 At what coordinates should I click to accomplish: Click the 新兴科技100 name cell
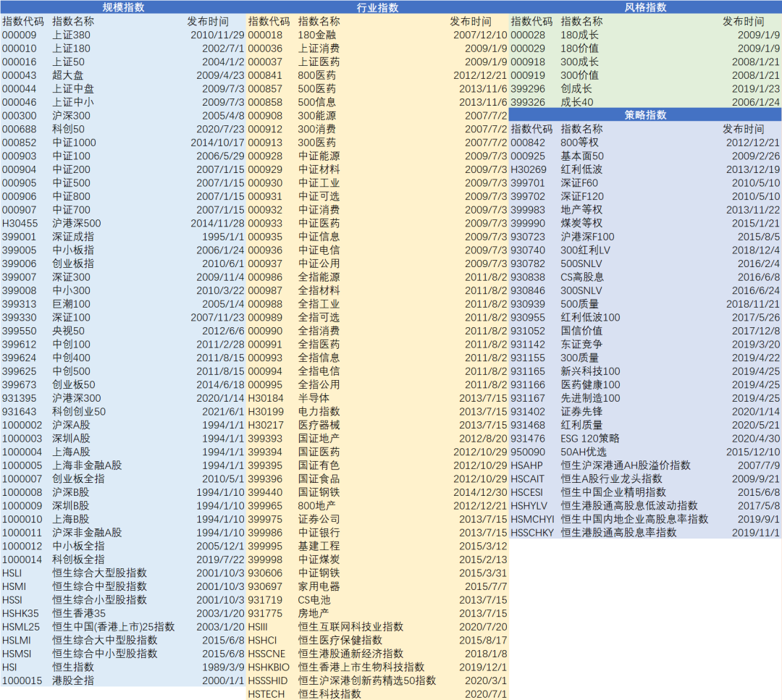click(591, 371)
